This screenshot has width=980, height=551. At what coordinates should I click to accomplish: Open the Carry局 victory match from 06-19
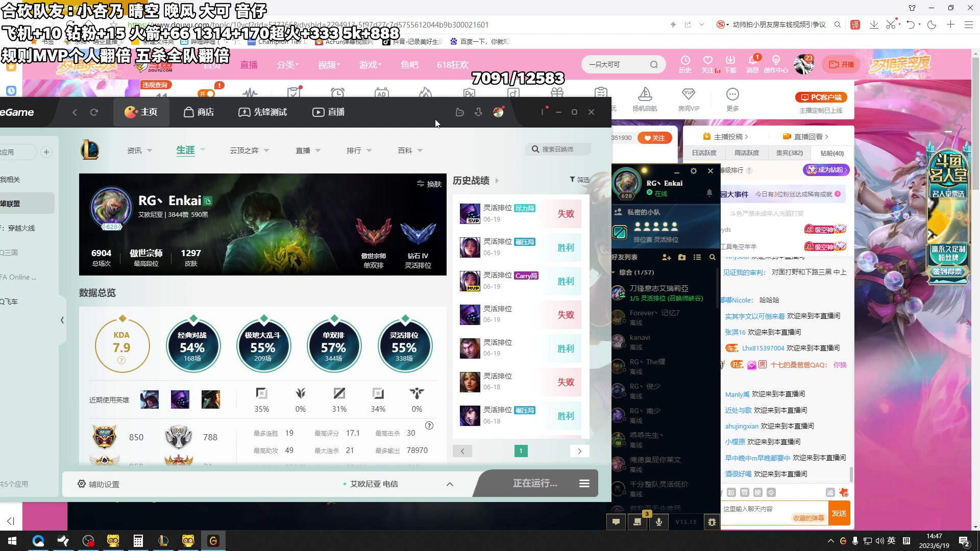520,281
